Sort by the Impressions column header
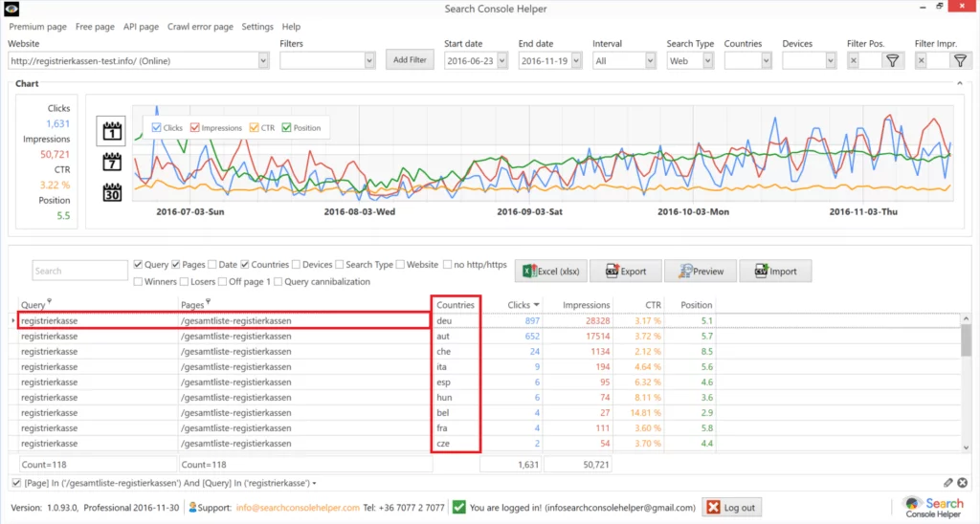980x524 pixels. (587, 305)
